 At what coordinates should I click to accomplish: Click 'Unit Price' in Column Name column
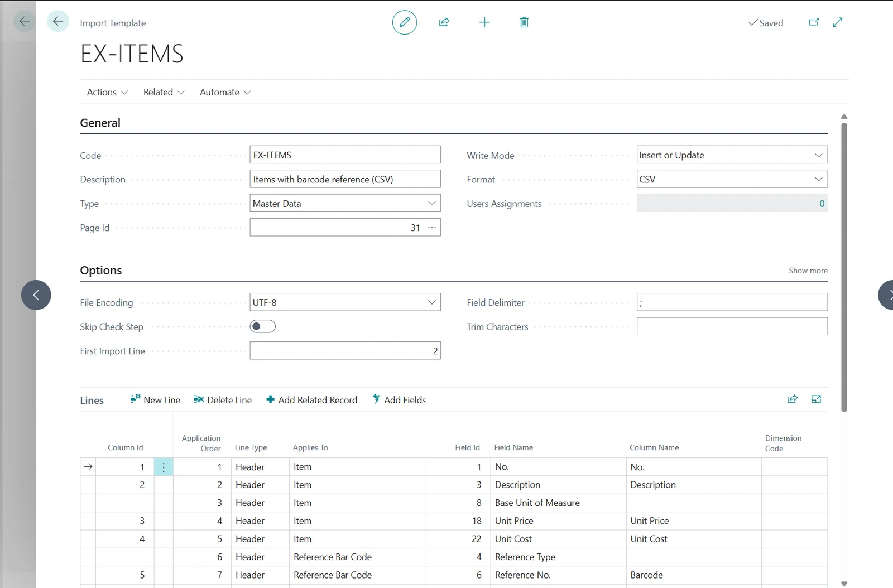point(694,520)
